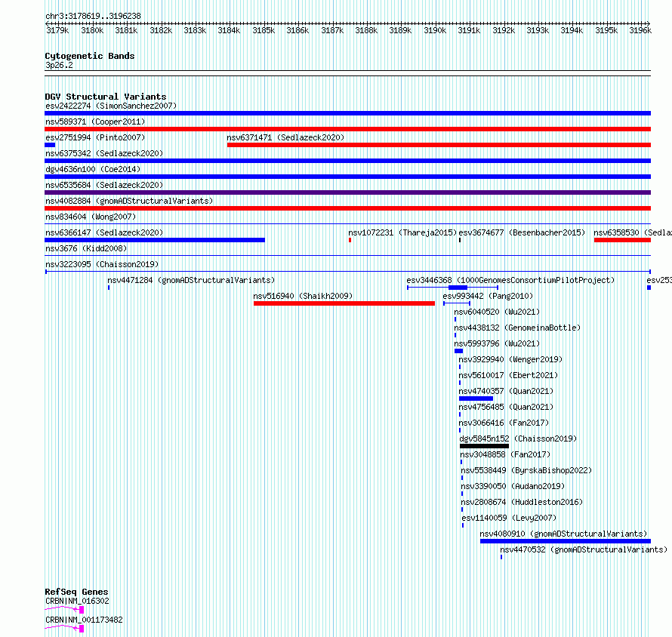Open the esv2751994 (Pinto2007) variant

[94, 137]
